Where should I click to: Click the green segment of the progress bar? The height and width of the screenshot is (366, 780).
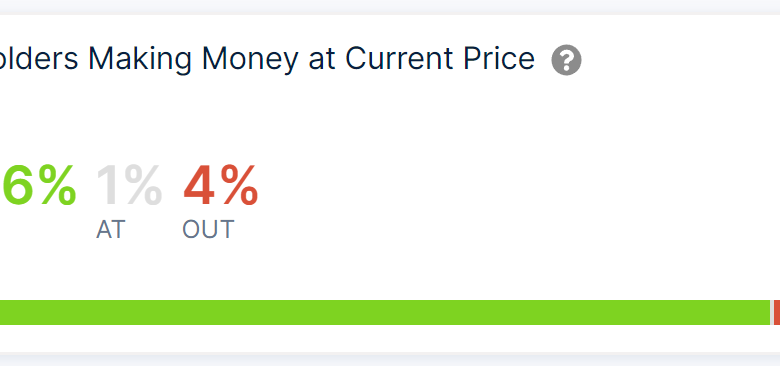(x=385, y=312)
